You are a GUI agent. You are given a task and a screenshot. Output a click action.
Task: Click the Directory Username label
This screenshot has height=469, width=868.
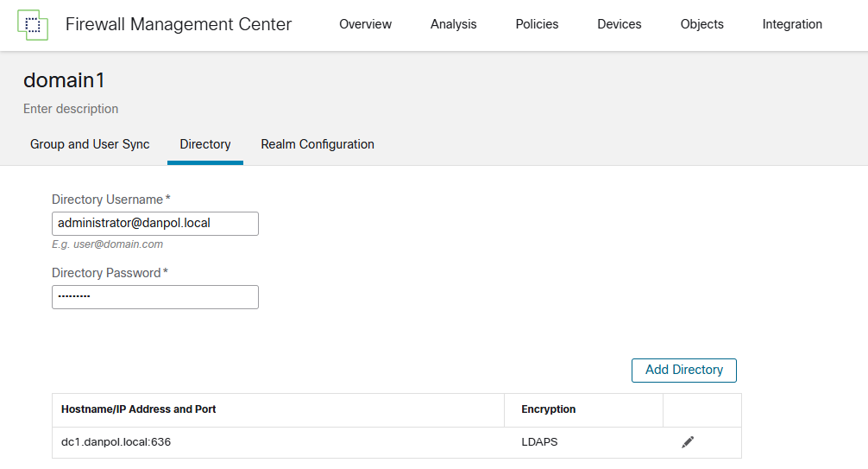coord(110,200)
